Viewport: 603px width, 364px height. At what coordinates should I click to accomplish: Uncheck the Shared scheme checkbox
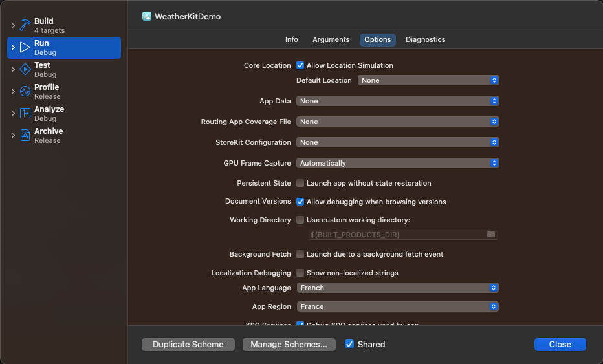click(349, 344)
